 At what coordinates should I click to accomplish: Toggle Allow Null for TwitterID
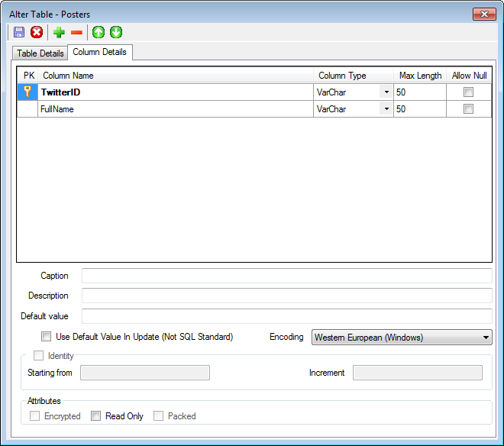[x=468, y=92]
